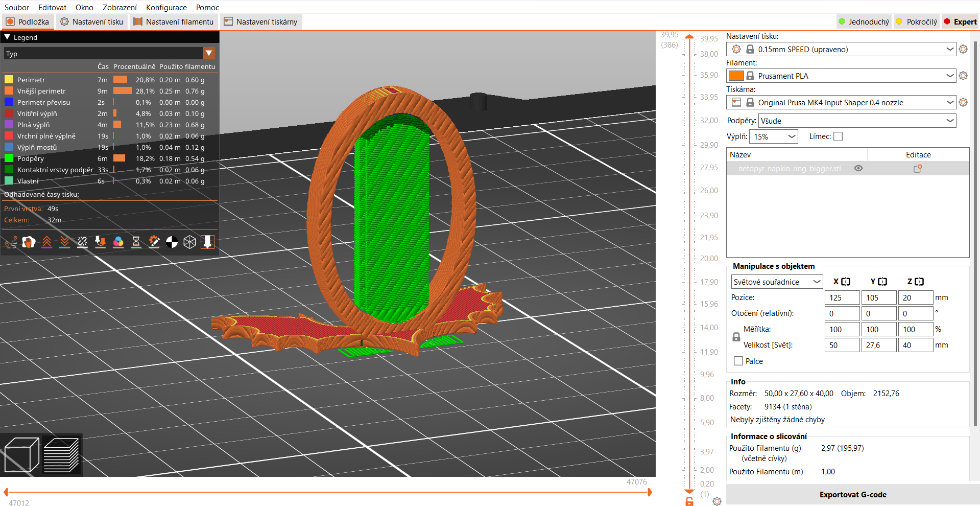
Task: Toggle Tool changes icon in legend
Action: coord(101,242)
